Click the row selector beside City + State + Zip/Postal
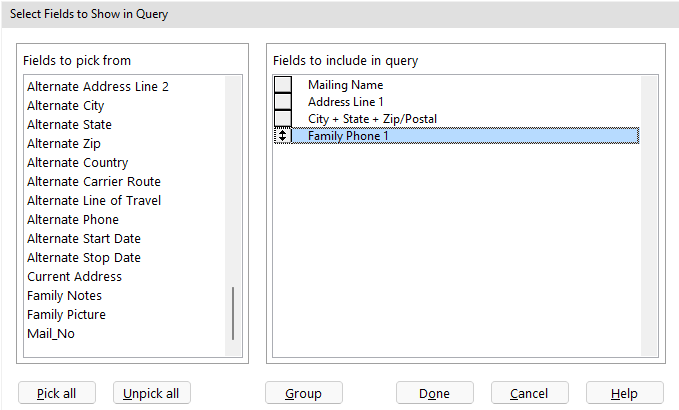Screen dimensions: 679x410 coord(283,119)
